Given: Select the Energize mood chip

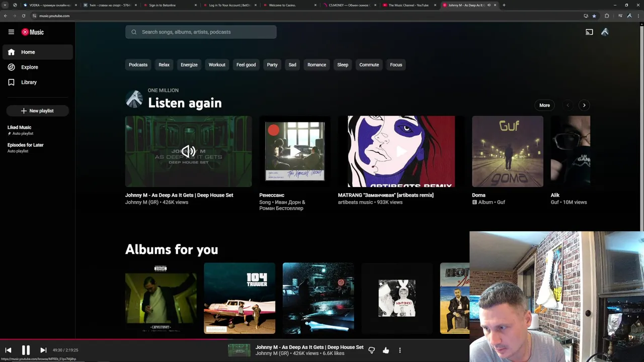Looking at the screenshot, I should [x=189, y=64].
